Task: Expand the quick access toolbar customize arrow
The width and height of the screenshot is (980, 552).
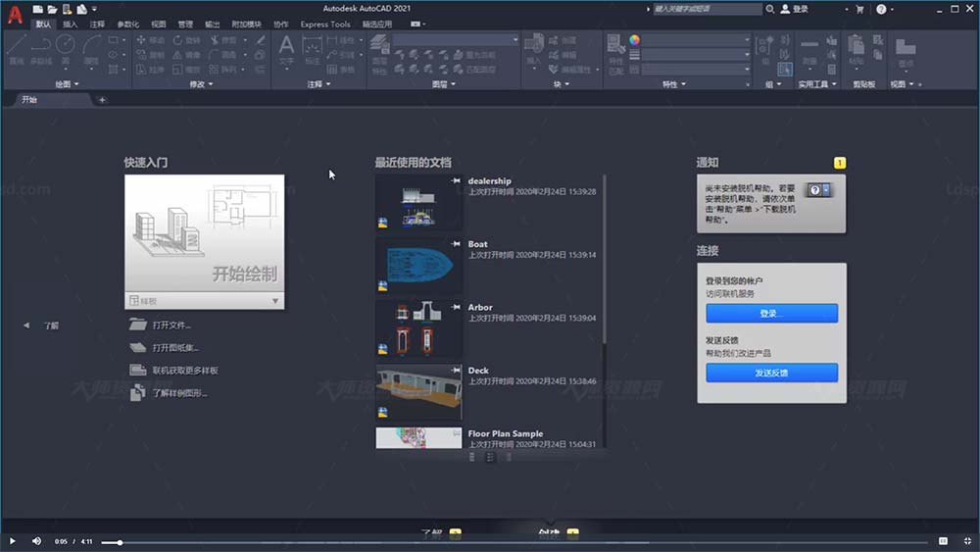Action: click(x=94, y=9)
